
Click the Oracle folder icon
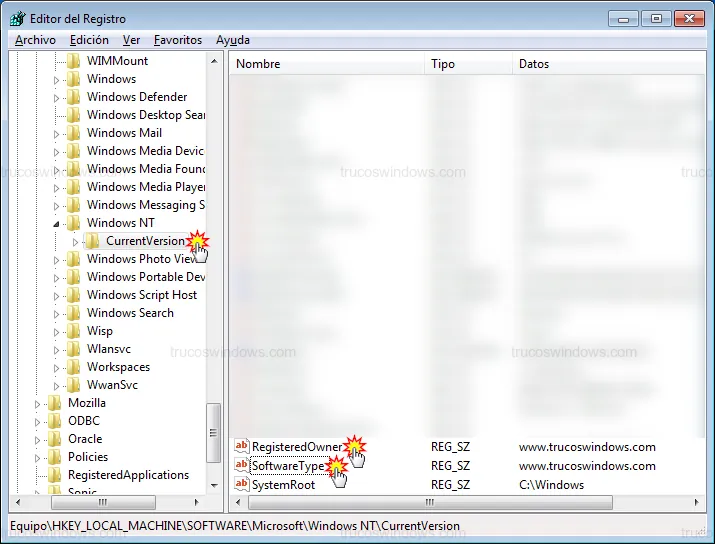pyautogui.click(x=55, y=439)
